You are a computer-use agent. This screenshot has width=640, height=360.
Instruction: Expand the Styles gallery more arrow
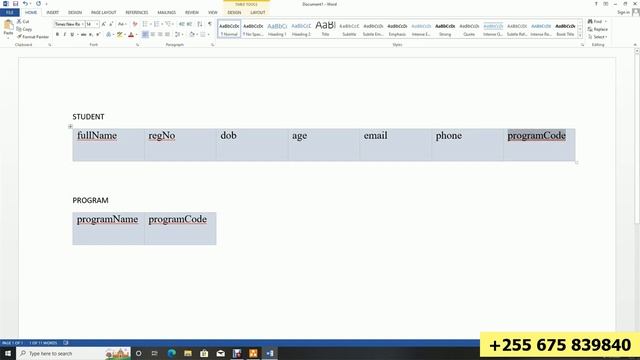click(x=580, y=36)
